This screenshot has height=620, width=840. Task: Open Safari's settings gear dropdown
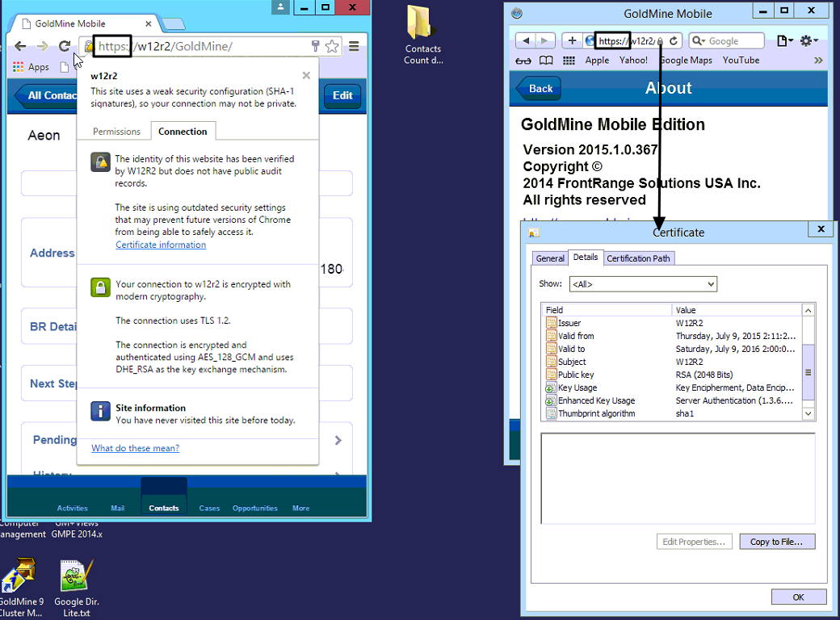pos(808,40)
